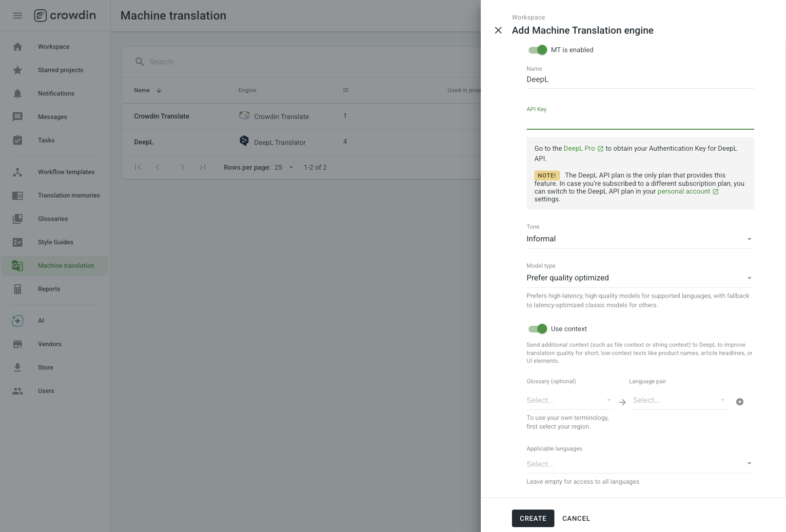Click the Notifications bell icon
The width and height of the screenshot is (786, 532).
[18, 94]
